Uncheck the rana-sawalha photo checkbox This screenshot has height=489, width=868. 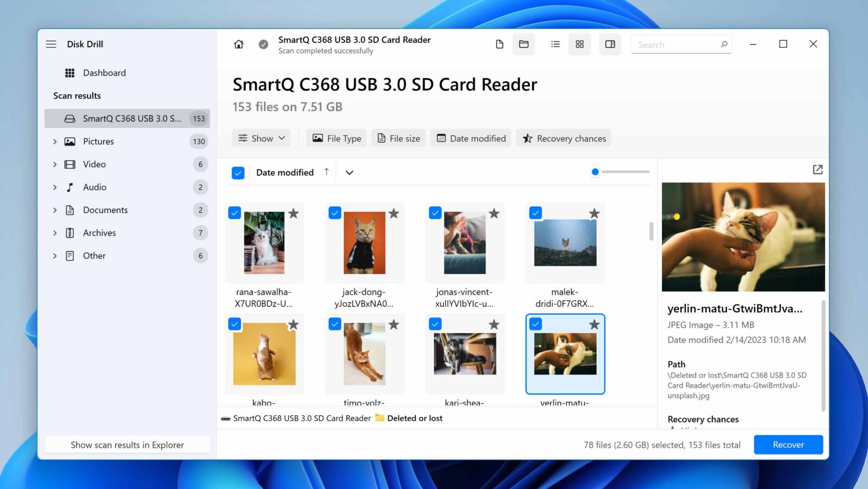coord(234,213)
